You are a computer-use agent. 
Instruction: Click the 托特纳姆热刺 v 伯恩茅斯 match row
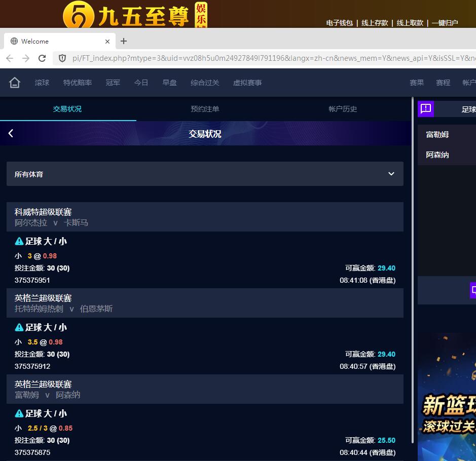click(63, 309)
